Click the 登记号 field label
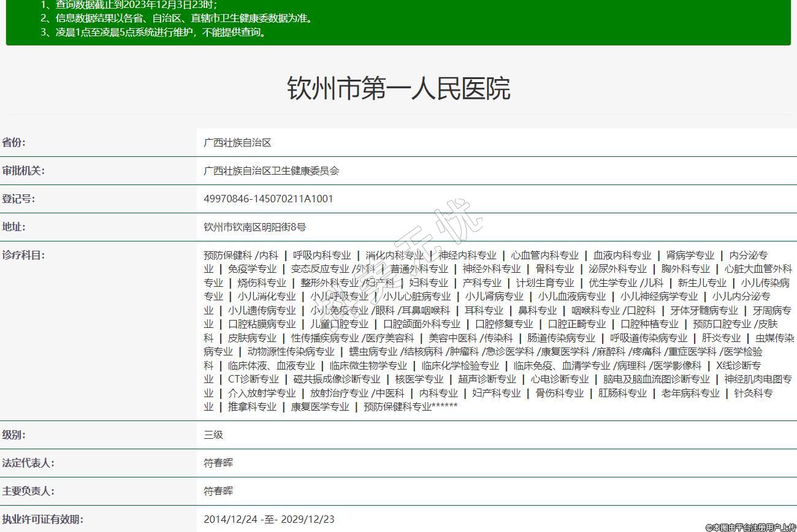Viewport: 797px width, 532px height. coord(18,199)
